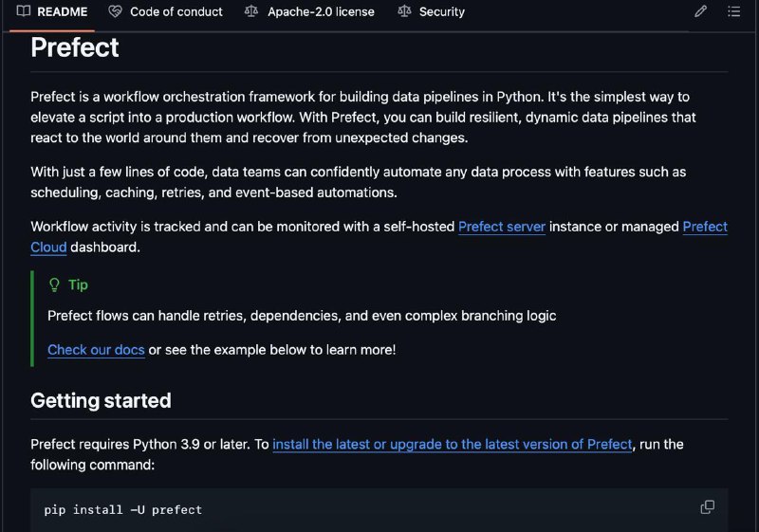The width and height of the screenshot is (759, 532).
Task: Click the Prefect title heading
Action: (75, 47)
